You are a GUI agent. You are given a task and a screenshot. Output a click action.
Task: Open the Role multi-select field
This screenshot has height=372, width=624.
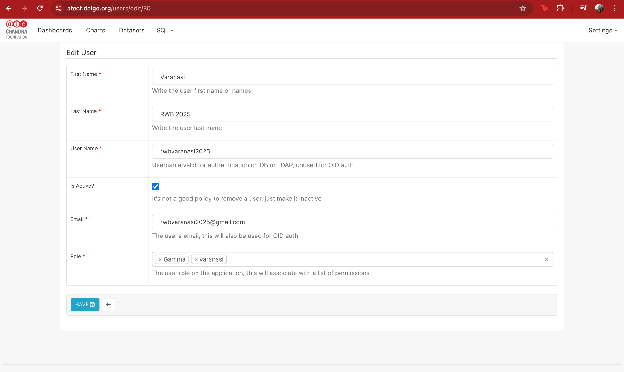click(352, 259)
